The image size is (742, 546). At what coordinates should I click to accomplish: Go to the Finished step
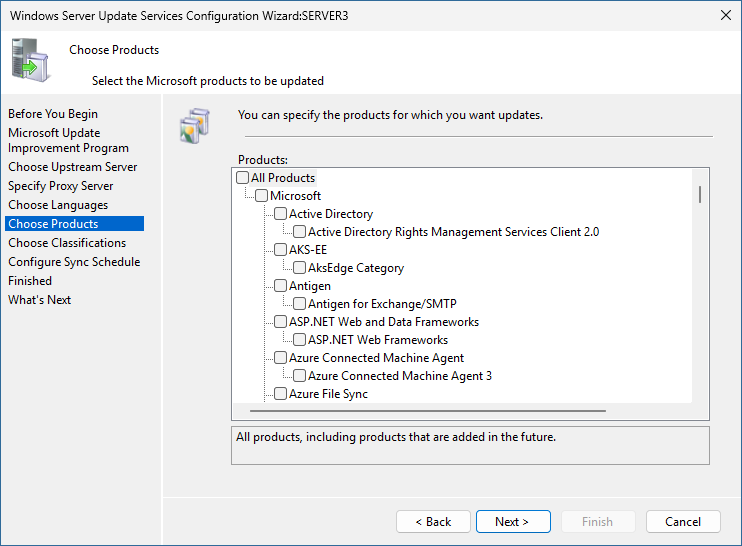30,281
